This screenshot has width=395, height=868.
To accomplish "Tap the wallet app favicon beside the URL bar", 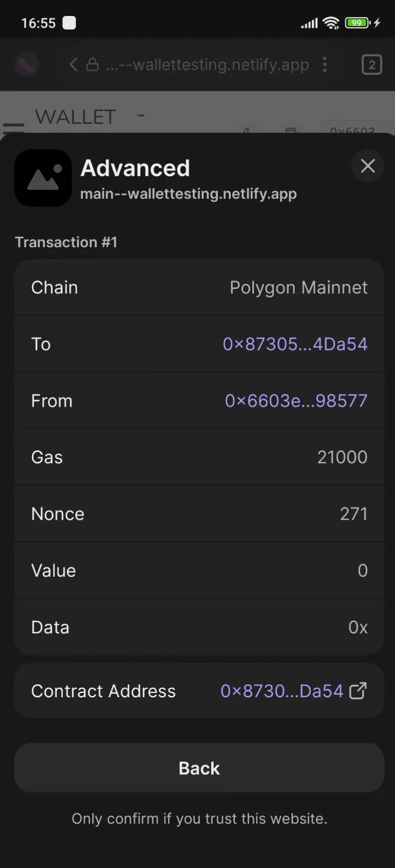I will coord(26,65).
